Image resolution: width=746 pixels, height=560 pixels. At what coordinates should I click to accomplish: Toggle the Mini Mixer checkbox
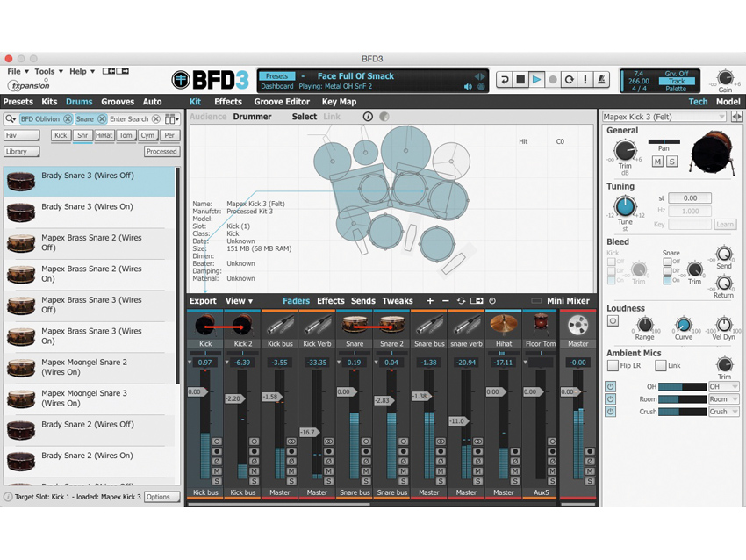click(536, 301)
